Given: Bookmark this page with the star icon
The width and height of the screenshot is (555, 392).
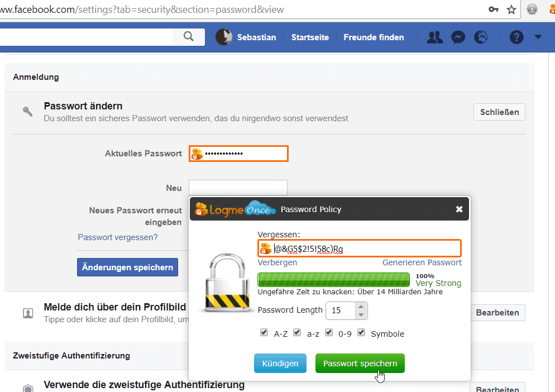Looking at the screenshot, I should 511,9.
